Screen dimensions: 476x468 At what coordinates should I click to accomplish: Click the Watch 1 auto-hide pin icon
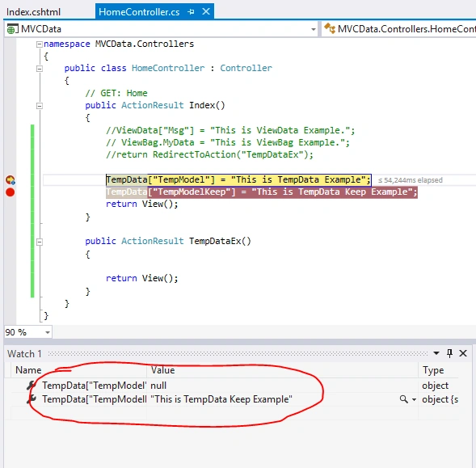[x=449, y=353]
